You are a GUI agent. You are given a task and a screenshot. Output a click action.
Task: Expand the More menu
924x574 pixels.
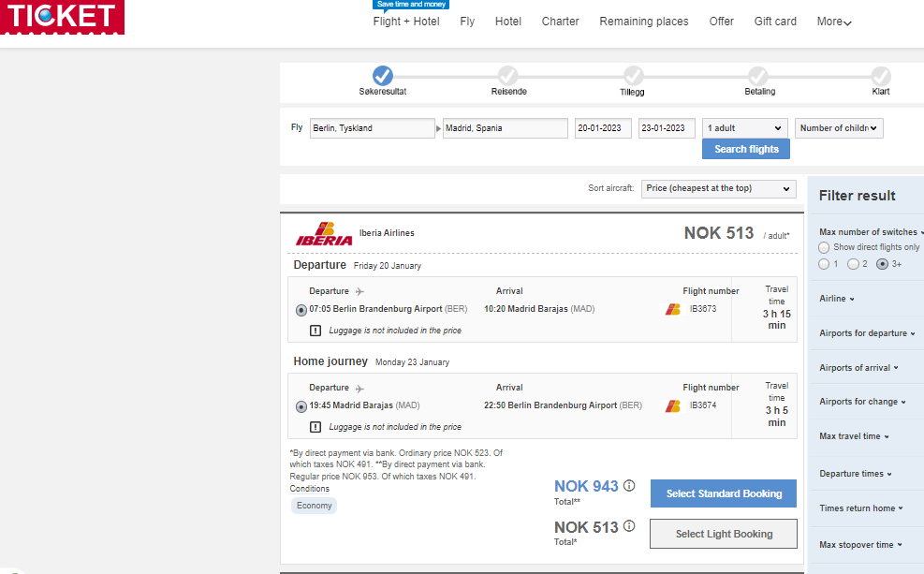(x=834, y=22)
